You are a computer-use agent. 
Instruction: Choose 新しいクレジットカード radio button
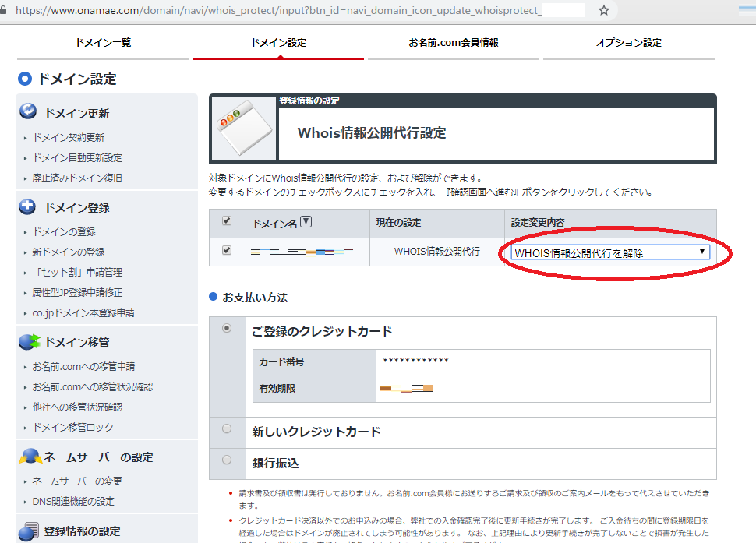tap(227, 428)
